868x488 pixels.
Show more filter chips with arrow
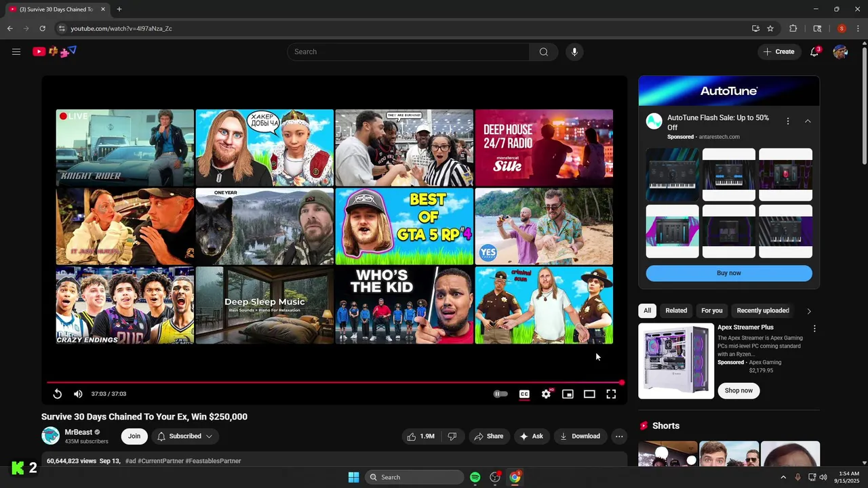point(808,311)
